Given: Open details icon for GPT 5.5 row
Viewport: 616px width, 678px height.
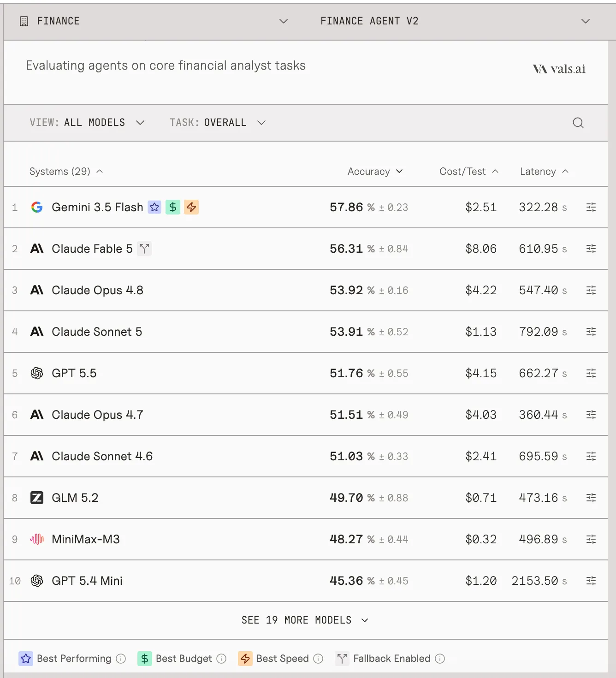Looking at the screenshot, I should [x=591, y=373].
